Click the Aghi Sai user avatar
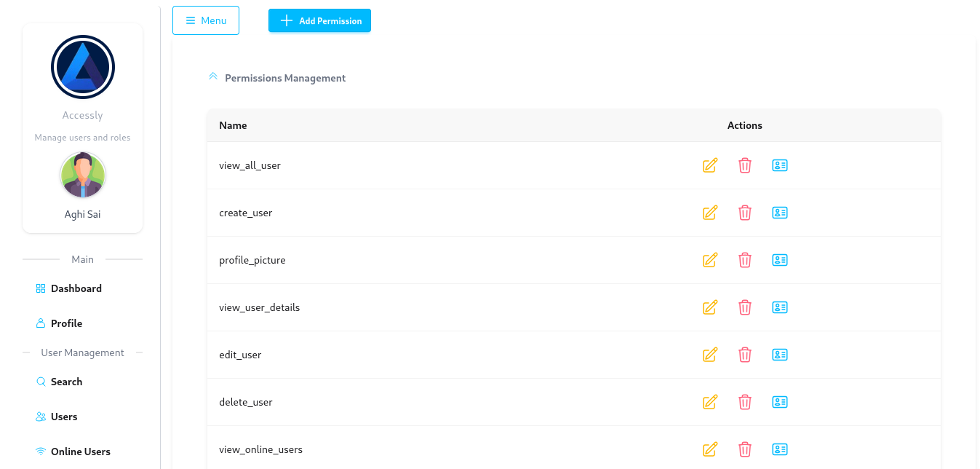 coord(83,176)
